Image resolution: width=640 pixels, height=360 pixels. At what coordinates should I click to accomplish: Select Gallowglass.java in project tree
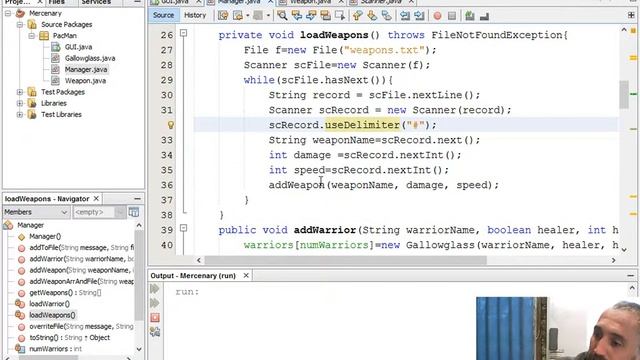pos(90,58)
